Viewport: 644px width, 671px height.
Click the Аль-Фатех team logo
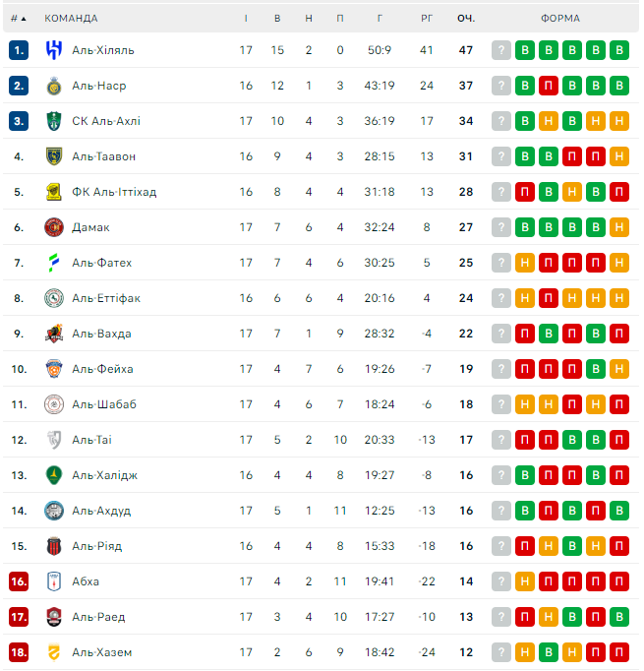click(53, 263)
